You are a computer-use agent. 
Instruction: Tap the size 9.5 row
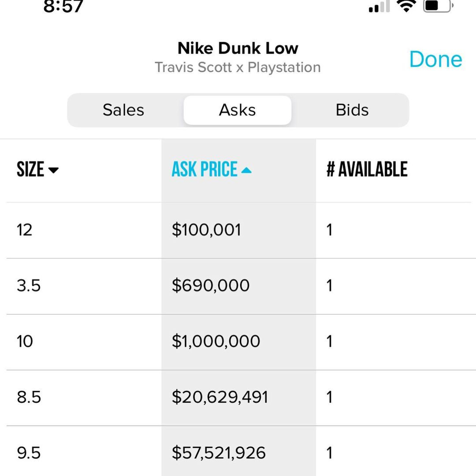point(238,451)
